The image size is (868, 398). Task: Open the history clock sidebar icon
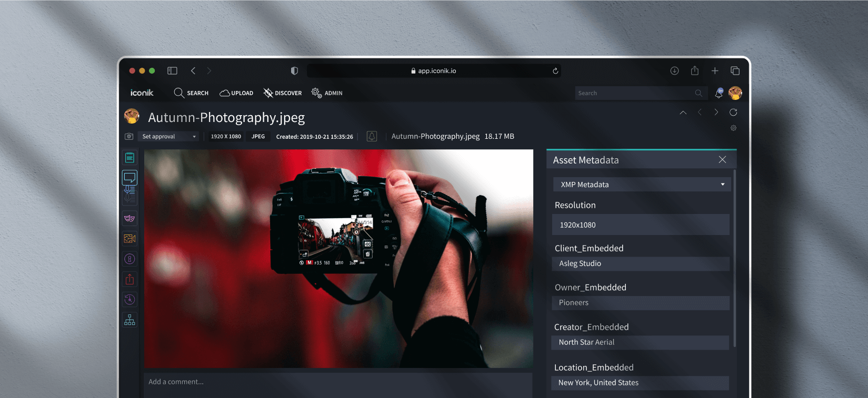coord(129,300)
